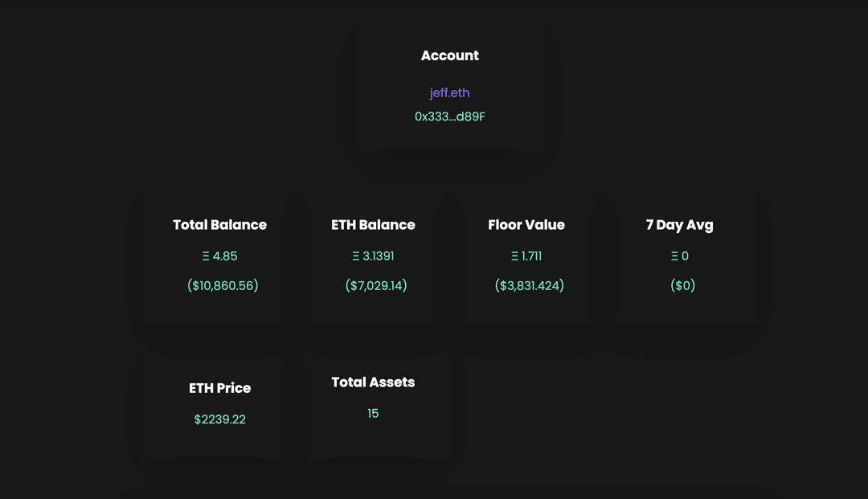The image size is (868, 499).
Task: Select the Floor Value heading
Action: (x=526, y=225)
